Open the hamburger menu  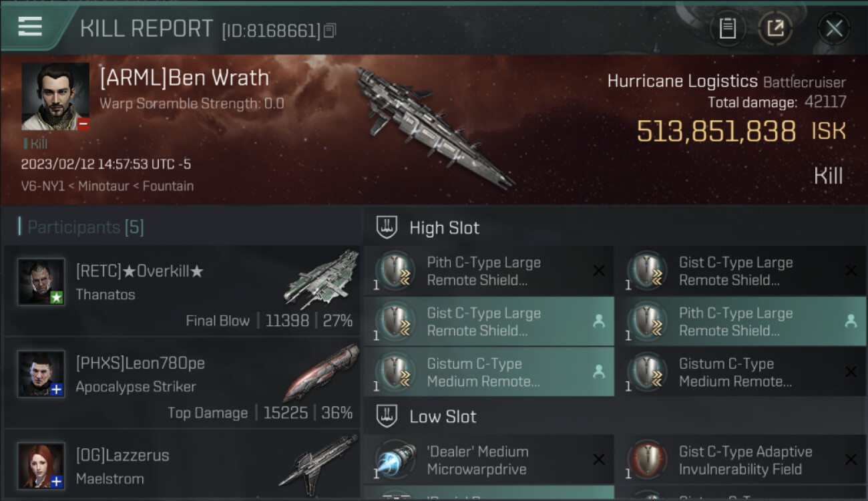(30, 27)
